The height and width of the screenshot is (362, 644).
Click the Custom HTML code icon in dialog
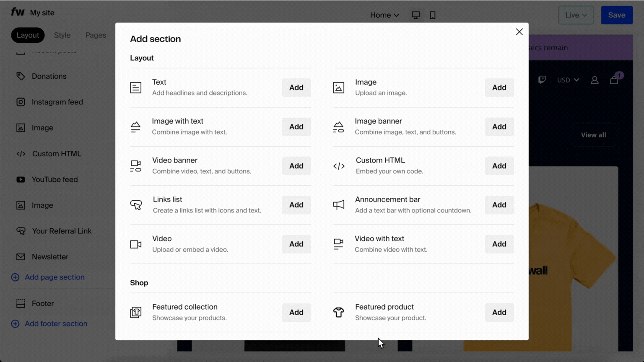[339, 166]
